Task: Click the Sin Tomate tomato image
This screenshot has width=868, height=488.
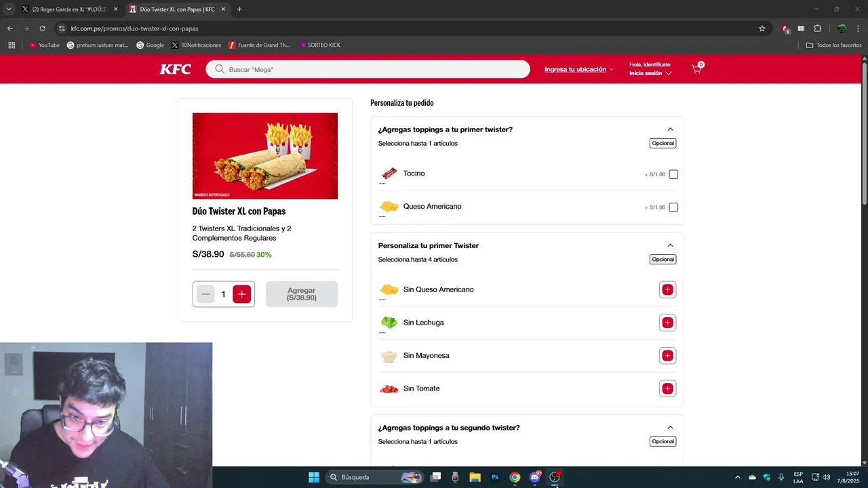Action: pos(389,389)
